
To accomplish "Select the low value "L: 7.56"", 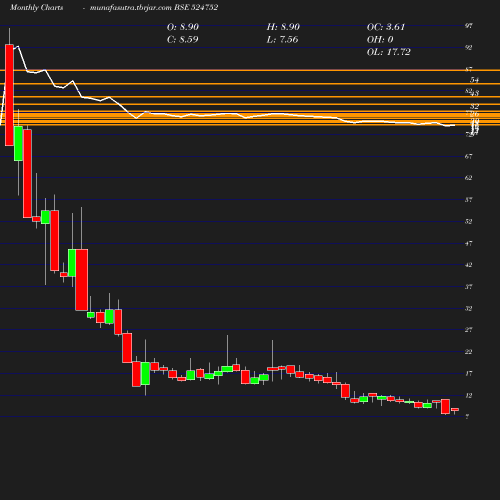I will [282, 40].
